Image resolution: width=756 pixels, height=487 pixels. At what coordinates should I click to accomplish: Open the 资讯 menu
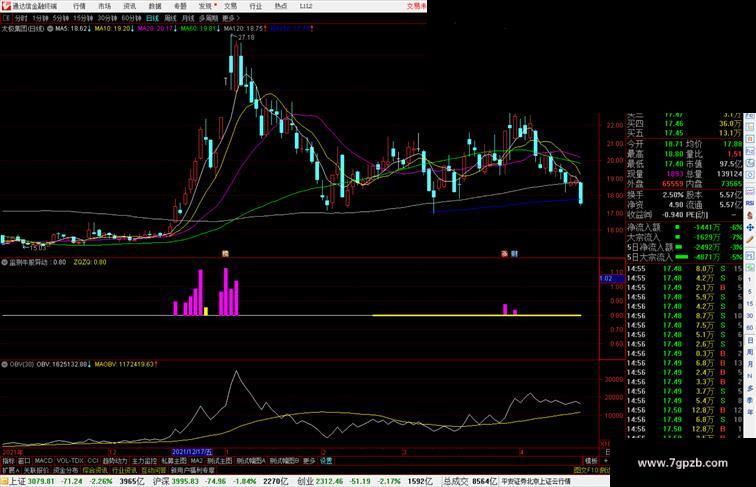coord(129,6)
